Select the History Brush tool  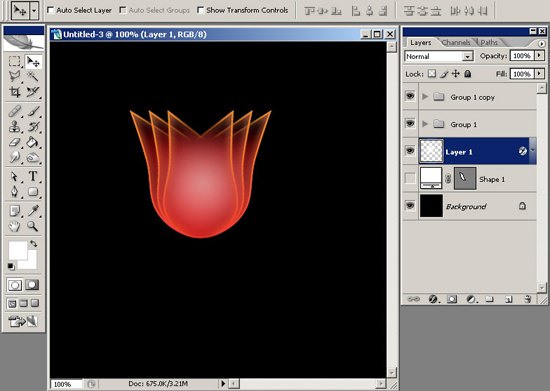coord(33,127)
